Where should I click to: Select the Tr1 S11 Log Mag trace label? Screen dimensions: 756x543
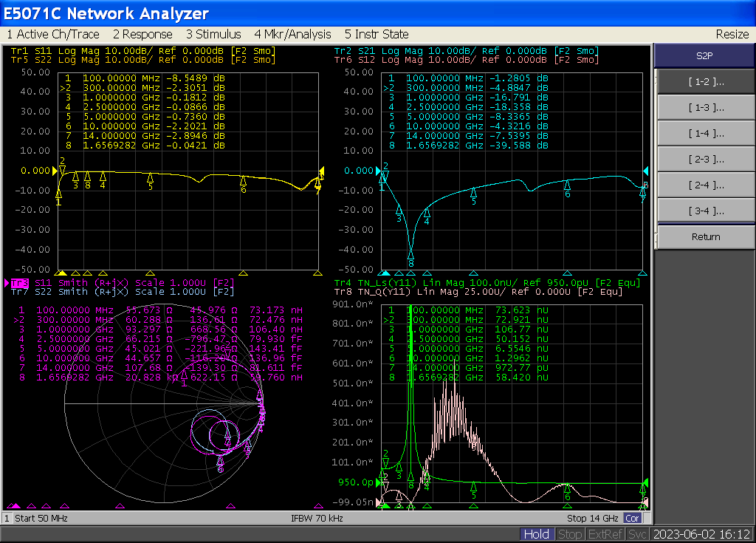coord(143,51)
